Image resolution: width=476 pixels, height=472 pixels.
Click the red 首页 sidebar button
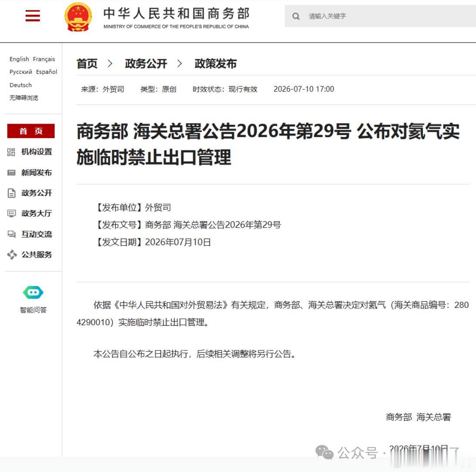point(31,131)
